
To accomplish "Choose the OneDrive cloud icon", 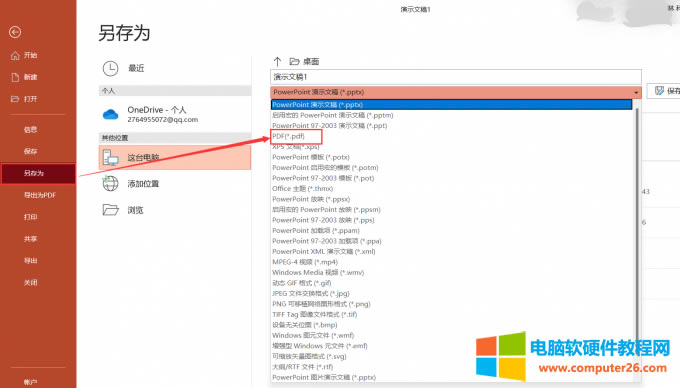I will 111,114.
